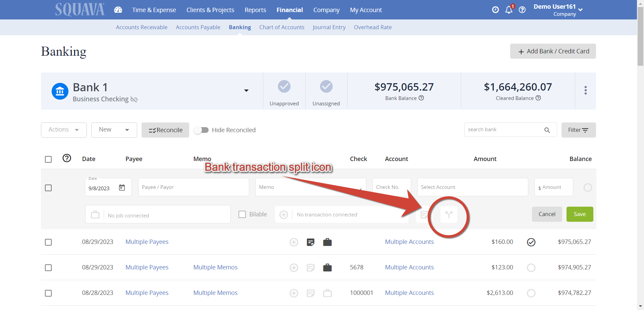Click inside the Check No. field

click(x=391, y=187)
